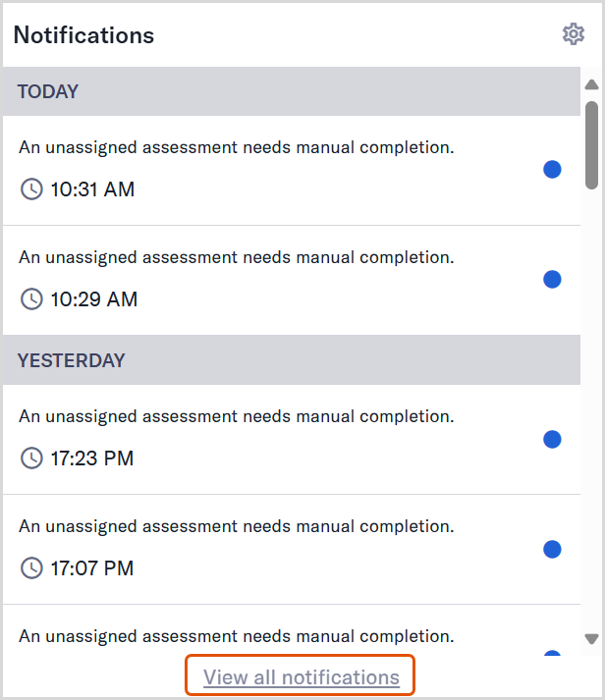Screen dimensions: 605x700
Task: Click clock icon beside 10:29 AM
Action: (x=31, y=299)
